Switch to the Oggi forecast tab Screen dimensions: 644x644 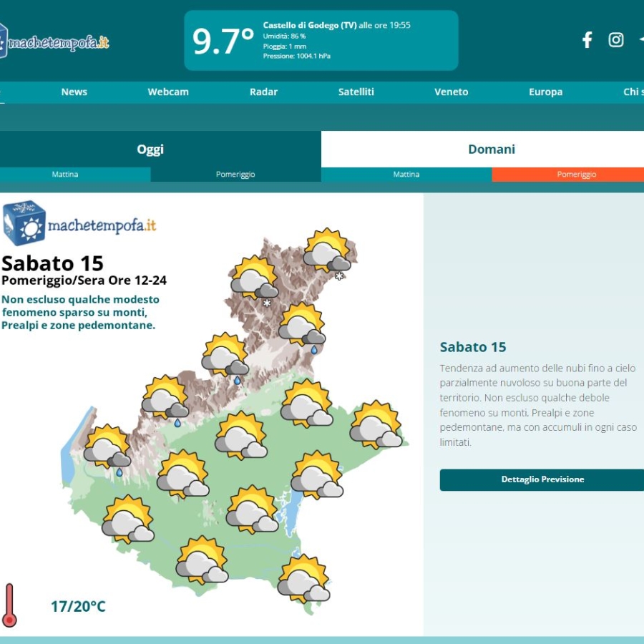150,149
